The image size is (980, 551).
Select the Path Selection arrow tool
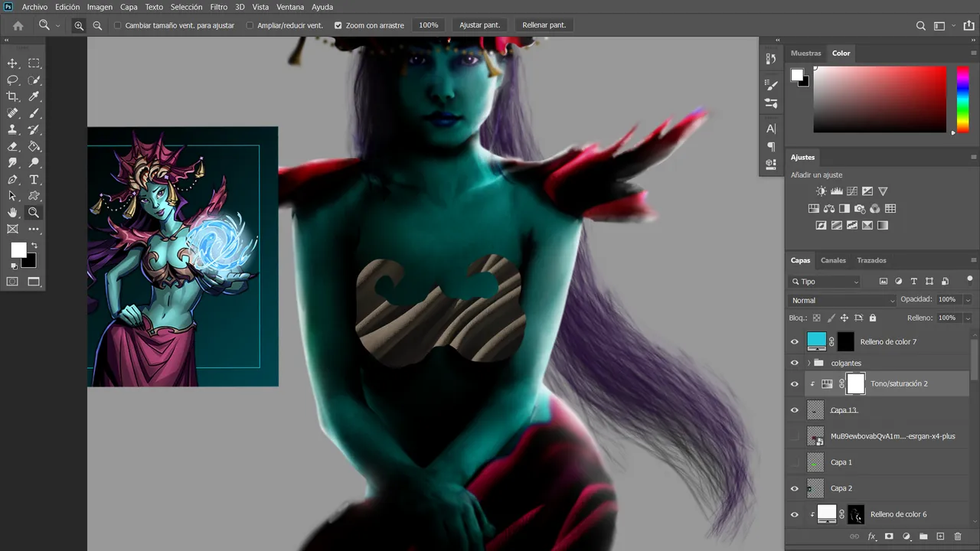(x=12, y=196)
